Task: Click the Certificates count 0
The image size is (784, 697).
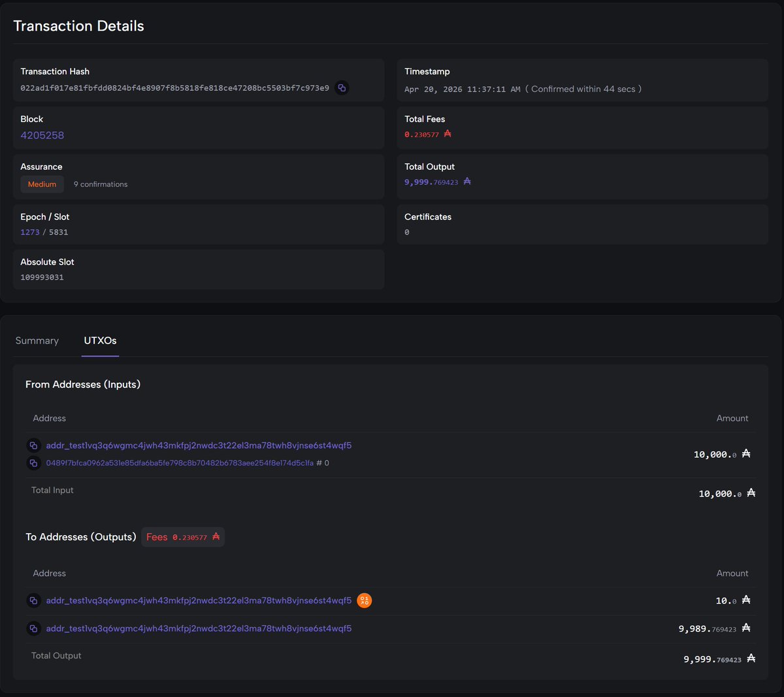Action: point(407,232)
